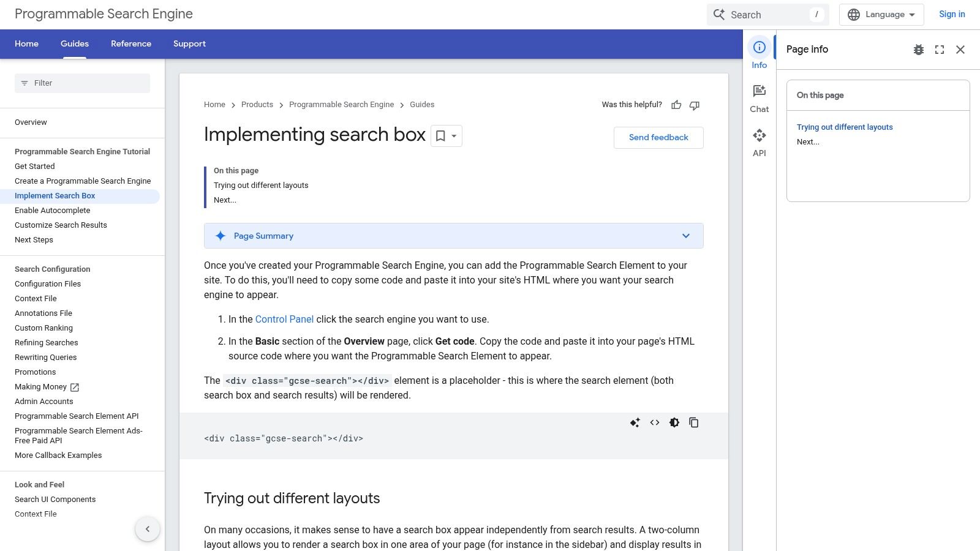The height and width of the screenshot is (551, 980).
Task: Expand the Page Summary panel chevron
Action: coord(686,236)
